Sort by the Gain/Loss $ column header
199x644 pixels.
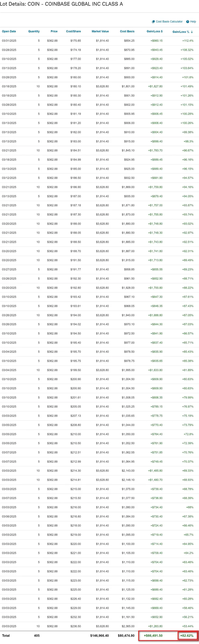tap(155, 31)
